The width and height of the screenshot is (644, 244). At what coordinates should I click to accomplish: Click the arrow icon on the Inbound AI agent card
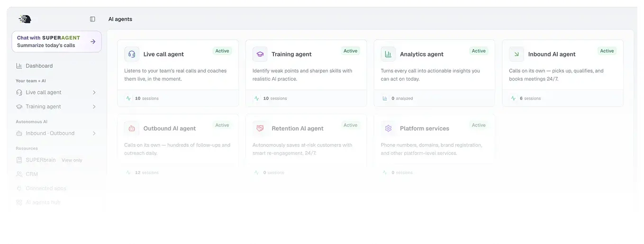point(517,54)
